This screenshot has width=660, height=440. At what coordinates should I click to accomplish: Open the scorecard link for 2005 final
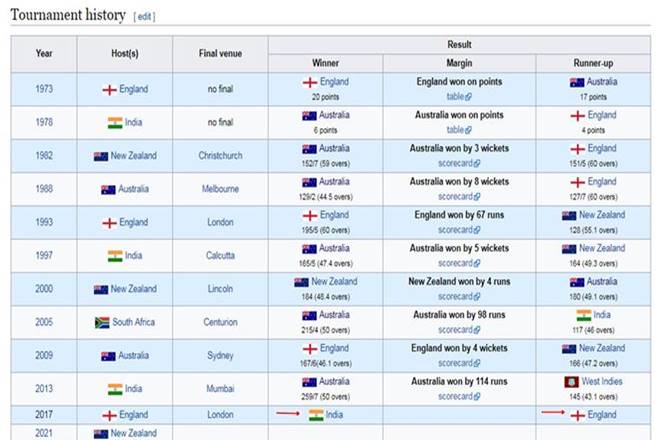pyautogui.click(x=459, y=330)
